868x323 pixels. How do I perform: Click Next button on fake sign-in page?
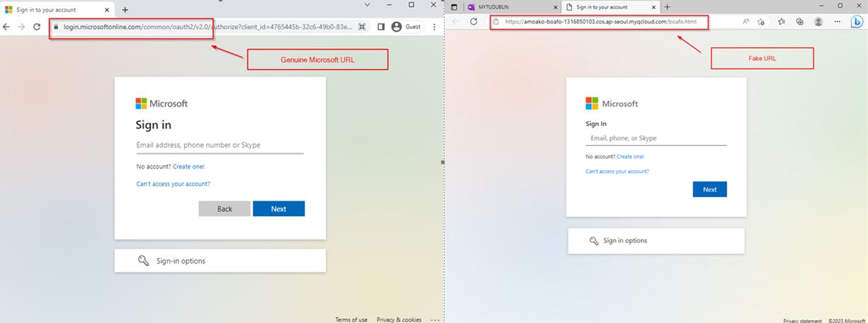(709, 189)
